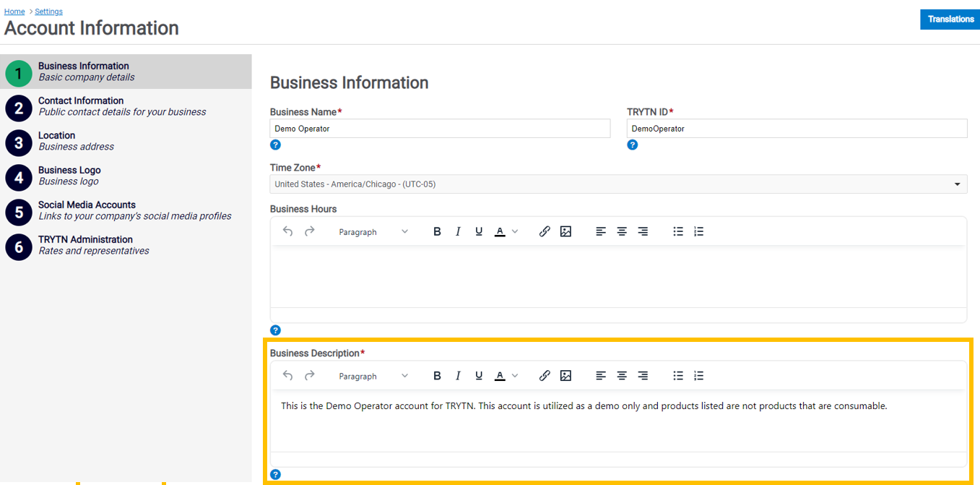Open the Home breadcrumb link
Image resolution: width=980 pixels, height=485 pixels.
(x=14, y=12)
